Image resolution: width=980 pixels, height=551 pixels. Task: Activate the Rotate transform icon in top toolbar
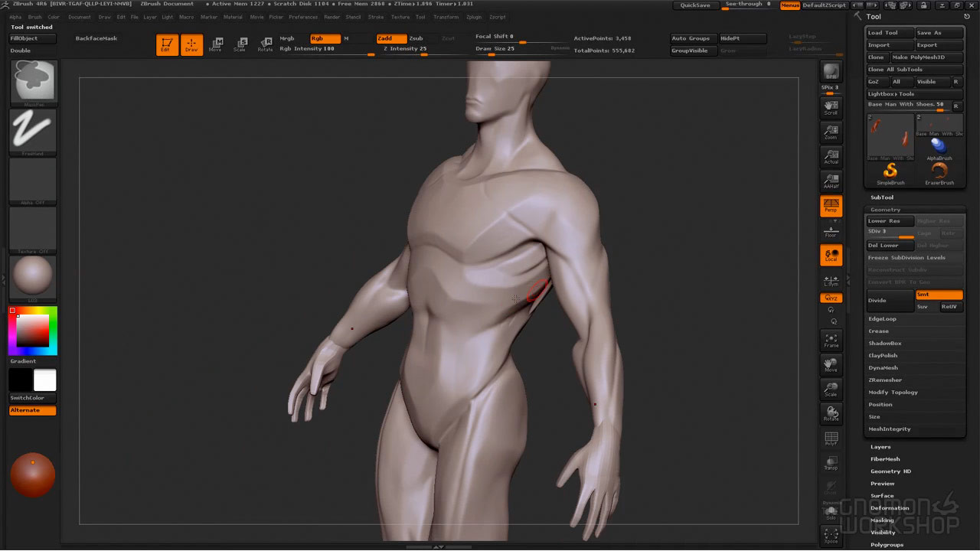tap(265, 44)
